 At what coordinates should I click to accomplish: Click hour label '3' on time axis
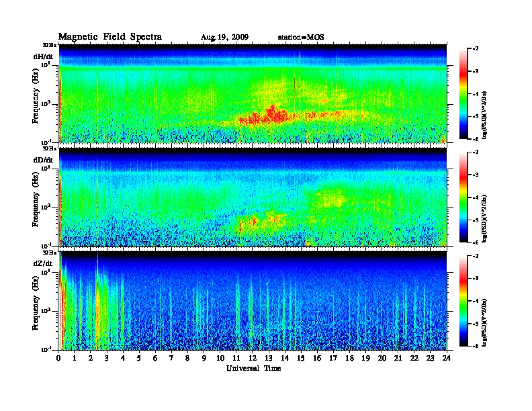(x=107, y=359)
